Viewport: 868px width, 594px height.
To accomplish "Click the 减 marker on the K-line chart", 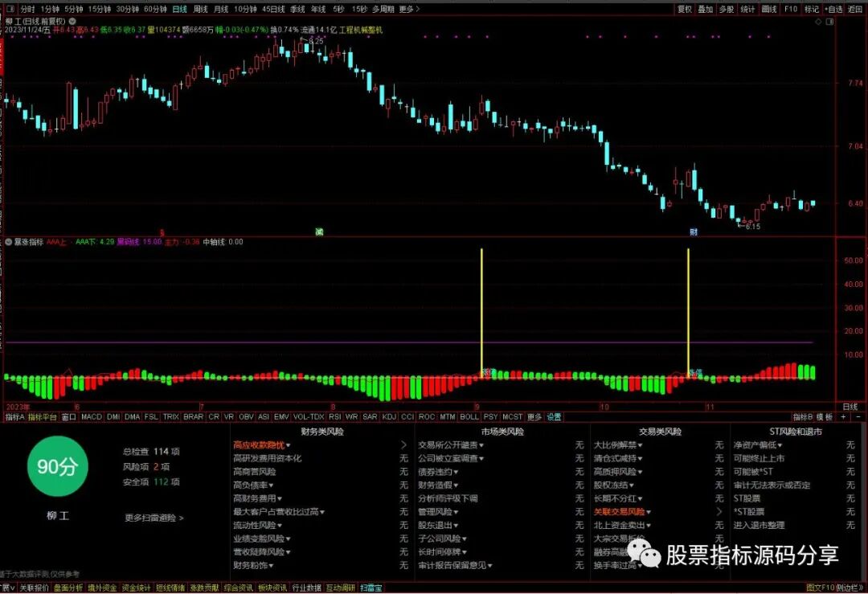I will [x=319, y=231].
